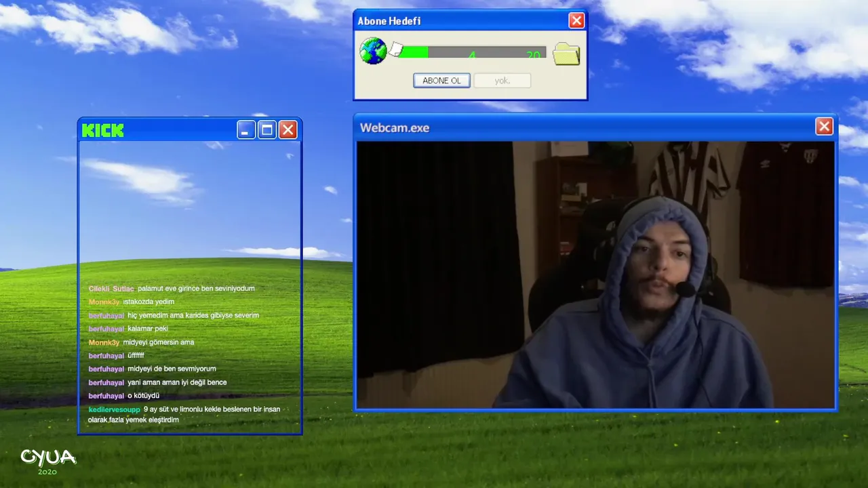Click Monnk3y next to 'midyeyi gömersin ama'
Image resolution: width=868 pixels, height=488 pixels.
click(x=104, y=342)
